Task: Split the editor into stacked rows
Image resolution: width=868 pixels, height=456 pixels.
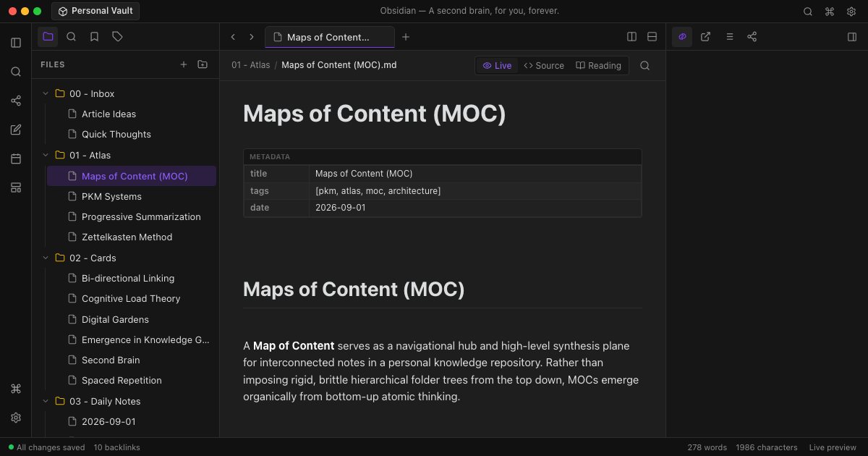Action: (652, 37)
